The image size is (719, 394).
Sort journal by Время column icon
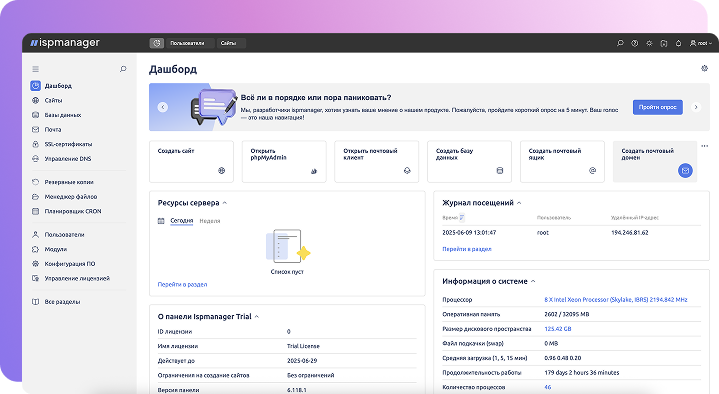[x=462, y=217]
